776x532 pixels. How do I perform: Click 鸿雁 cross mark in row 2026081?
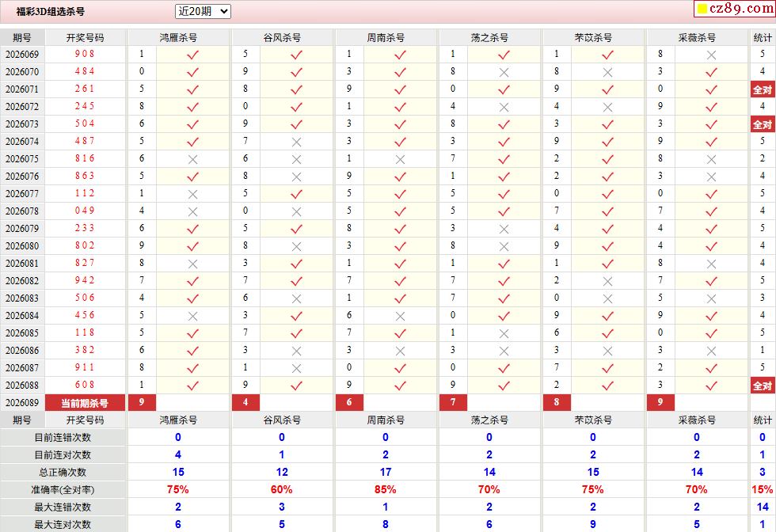pos(192,264)
